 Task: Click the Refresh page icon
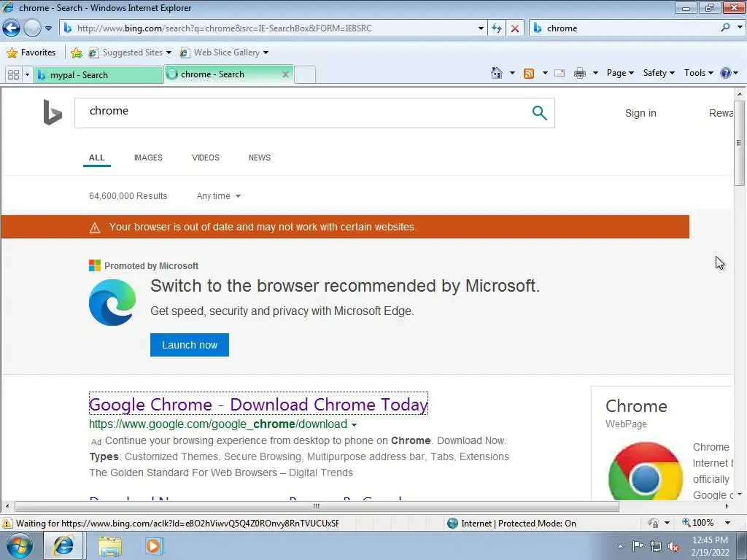[x=497, y=28]
